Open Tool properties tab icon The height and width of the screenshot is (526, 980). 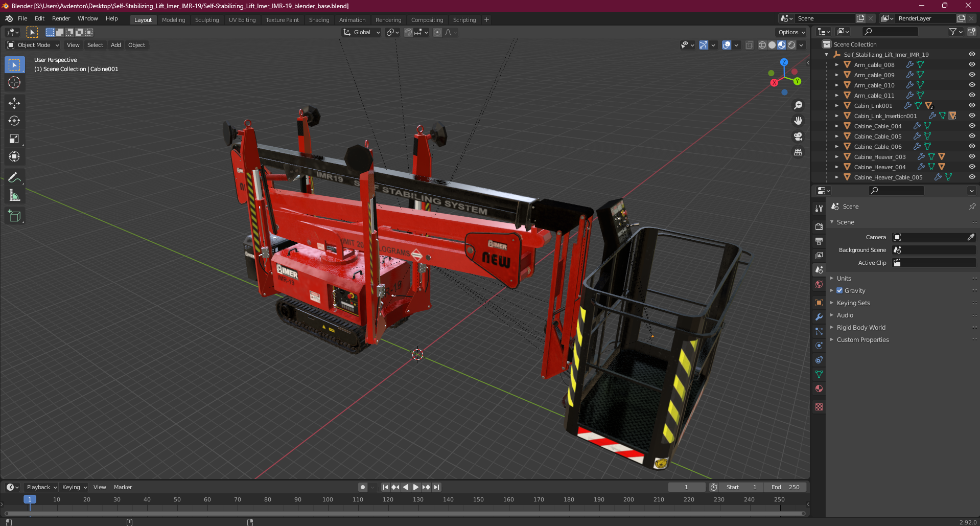pyautogui.click(x=819, y=208)
